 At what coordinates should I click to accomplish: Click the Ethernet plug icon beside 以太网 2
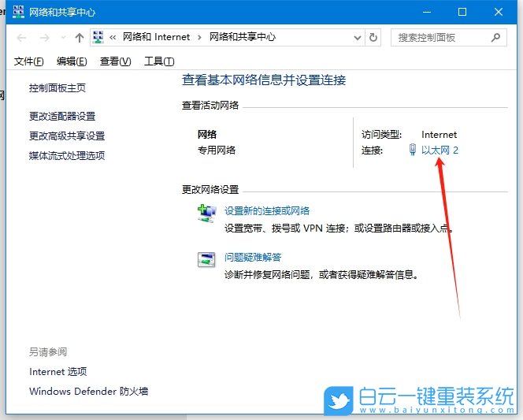(413, 150)
